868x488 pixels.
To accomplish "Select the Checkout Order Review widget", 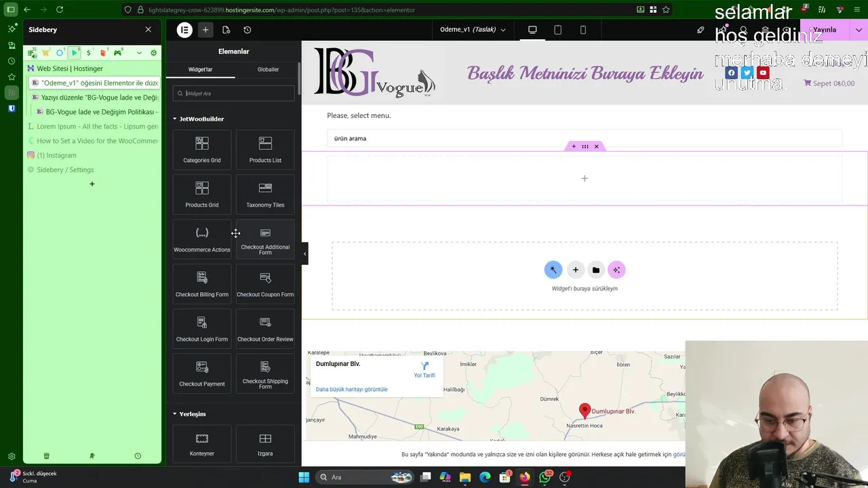I will point(265,328).
